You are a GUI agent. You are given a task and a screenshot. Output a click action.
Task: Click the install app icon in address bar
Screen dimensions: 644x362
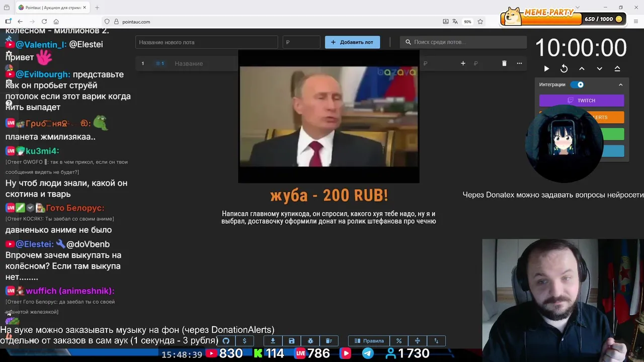(x=446, y=22)
